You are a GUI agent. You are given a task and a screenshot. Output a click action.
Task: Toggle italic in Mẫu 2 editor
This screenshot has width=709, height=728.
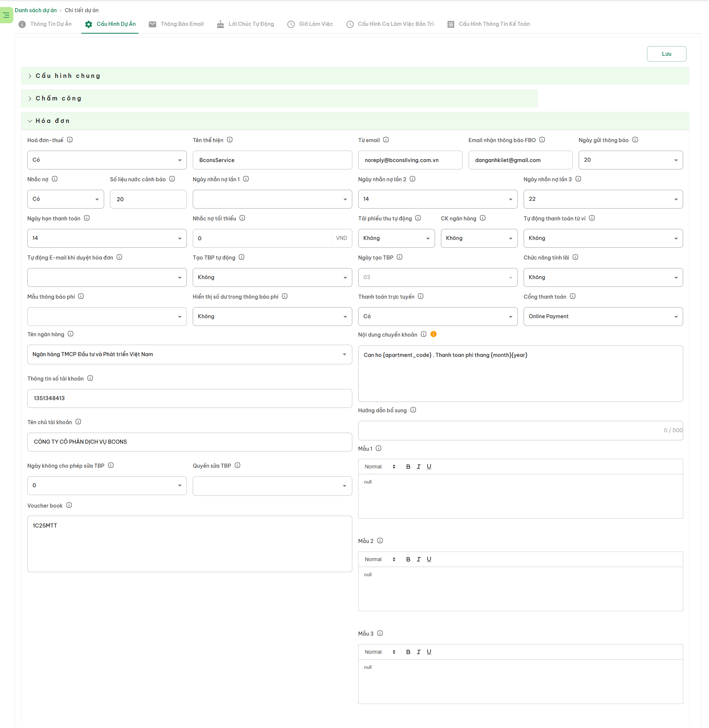418,559
